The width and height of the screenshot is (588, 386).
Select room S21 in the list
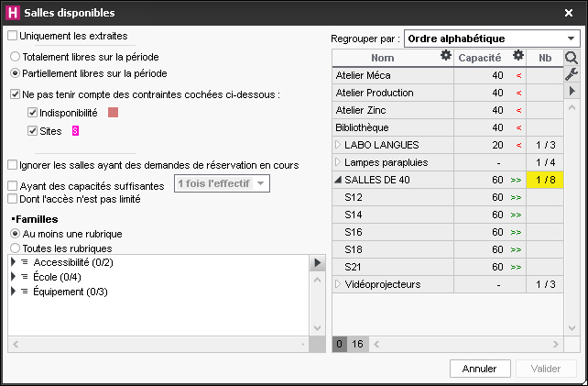447,267
